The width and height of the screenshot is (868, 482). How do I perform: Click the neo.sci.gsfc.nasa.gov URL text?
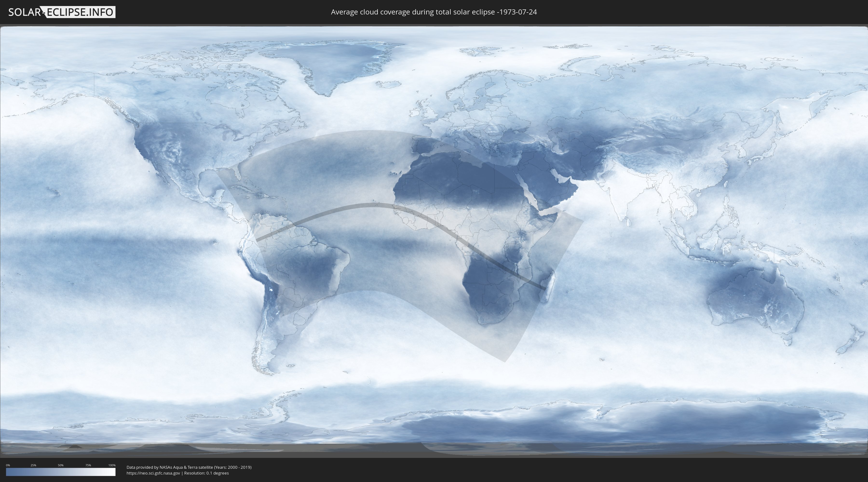point(153,473)
